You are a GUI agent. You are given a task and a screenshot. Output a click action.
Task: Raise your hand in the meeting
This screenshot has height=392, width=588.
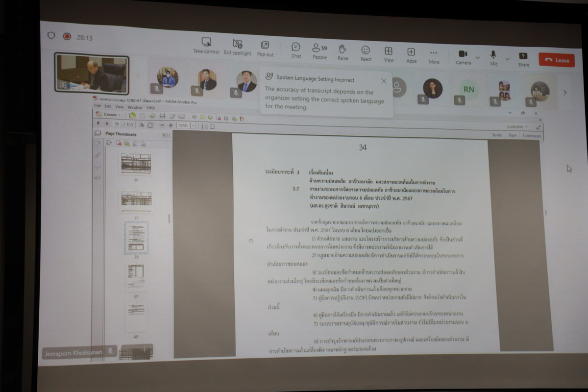pos(343,52)
